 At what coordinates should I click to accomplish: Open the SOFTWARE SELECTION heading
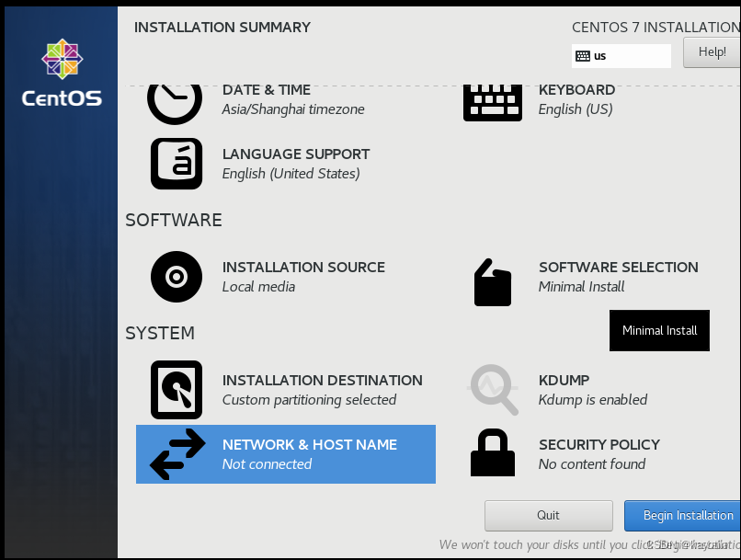(618, 267)
